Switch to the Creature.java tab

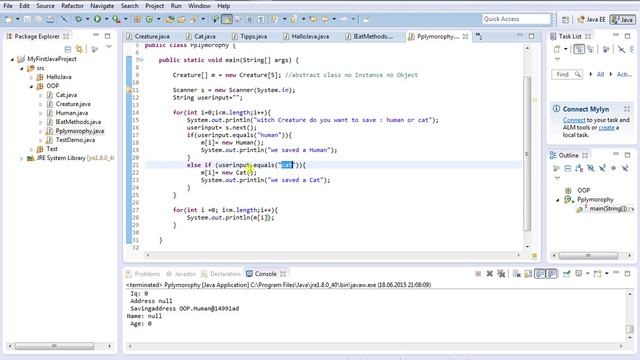[x=148, y=36]
